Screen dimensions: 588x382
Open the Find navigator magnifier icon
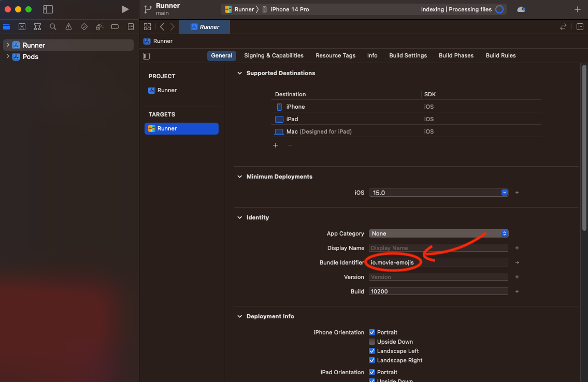[53, 26]
